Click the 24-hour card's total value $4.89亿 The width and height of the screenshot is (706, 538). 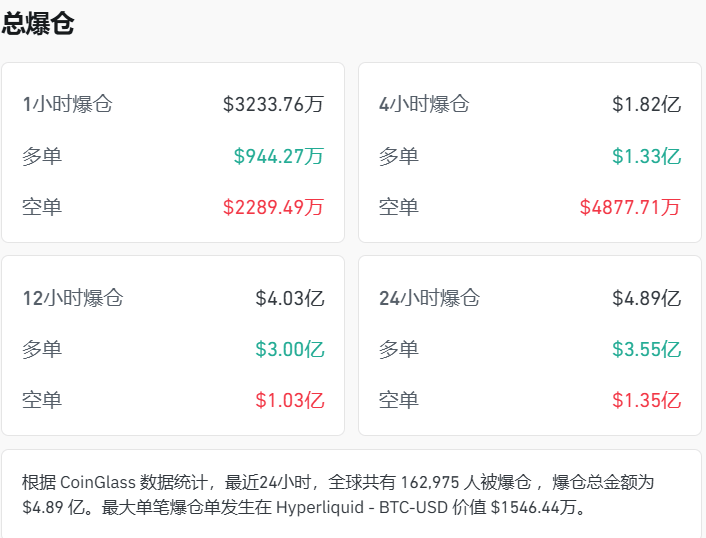coord(646,298)
